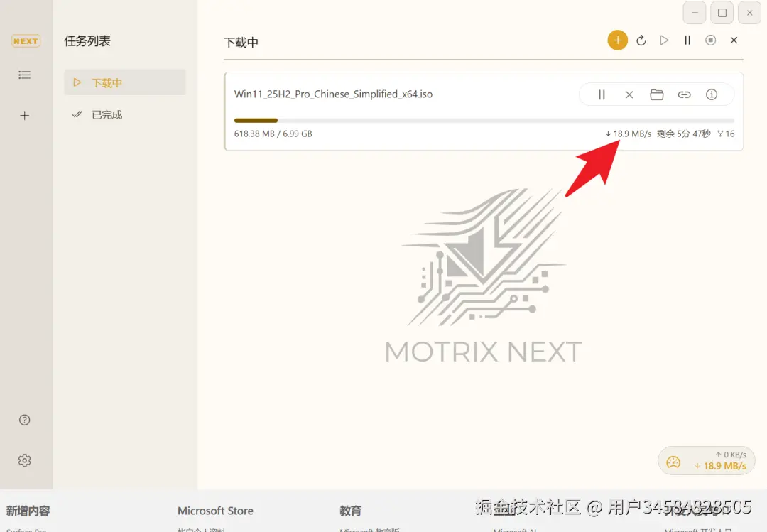Copy link of Win11 ISO task
This screenshot has height=532, width=767.
pos(684,94)
